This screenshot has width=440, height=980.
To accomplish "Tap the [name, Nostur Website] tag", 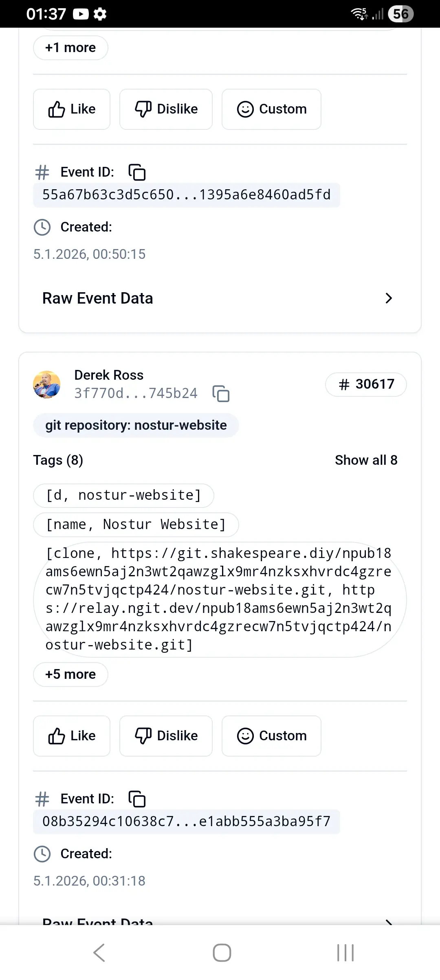I will 136,525.
